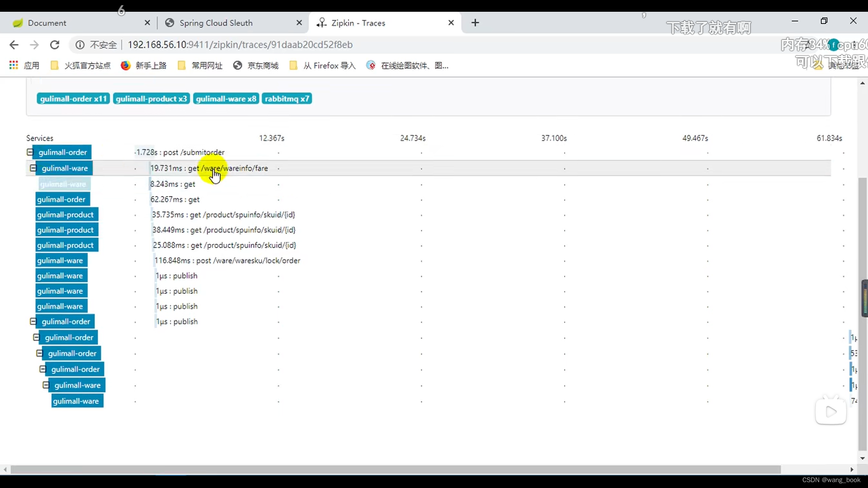This screenshot has height=488, width=868.
Task: Toggle the collapse icon on gulimall-order
Action: click(x=29, y=152)
